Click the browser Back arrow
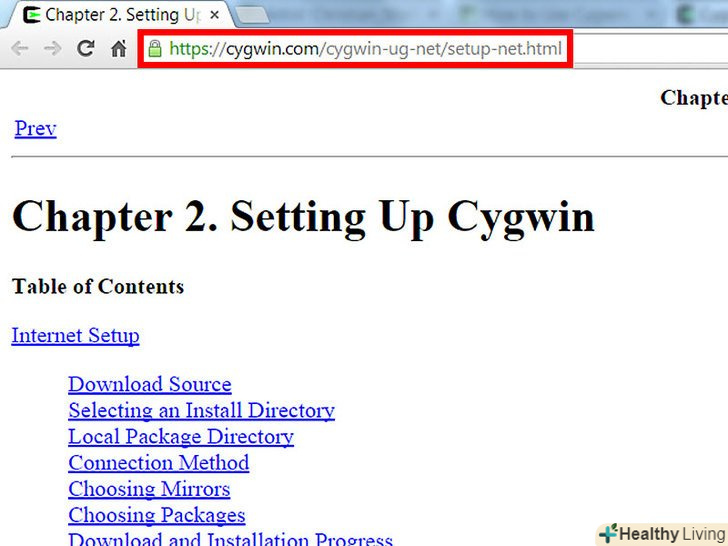The image size is (728, 546). [20, 48]
